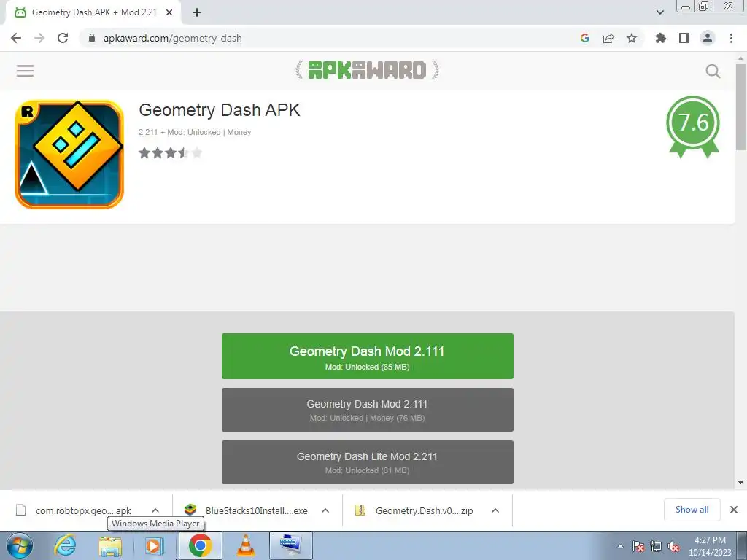
Task: Click the APKAWARD logo
Action: (367, 70)
